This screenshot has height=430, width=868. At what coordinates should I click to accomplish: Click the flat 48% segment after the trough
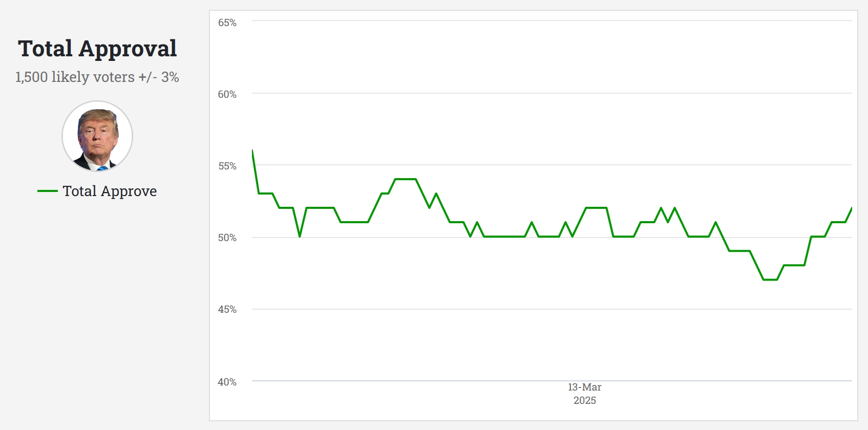(794, 265)
